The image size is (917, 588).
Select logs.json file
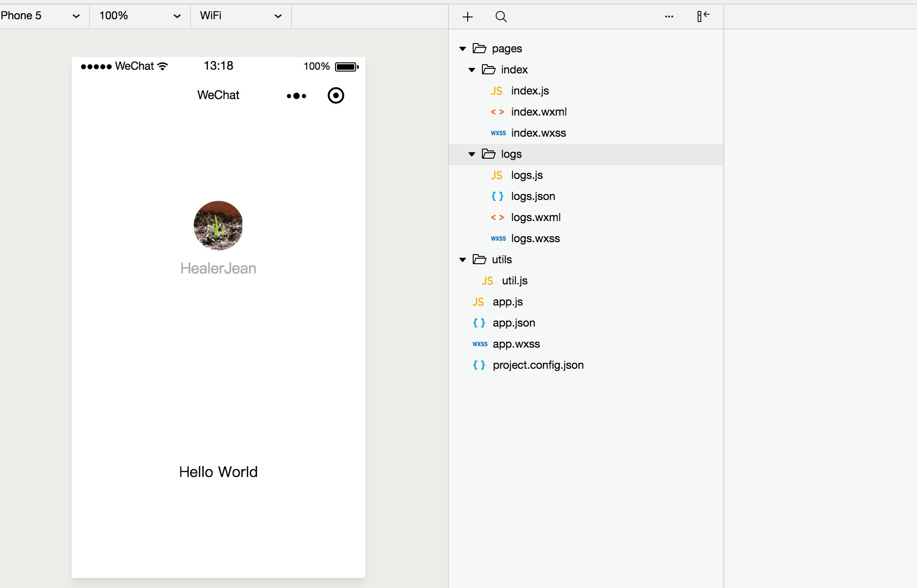tap(533, 196)
